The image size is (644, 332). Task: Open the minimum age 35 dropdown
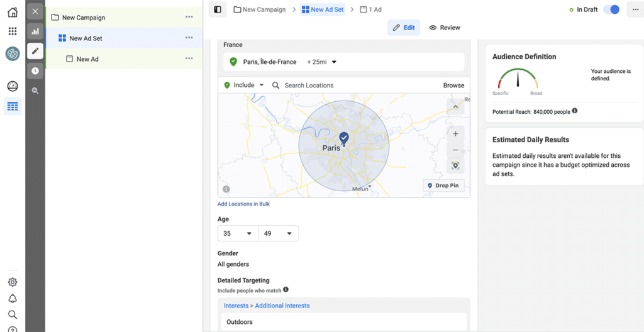(x=238, y=233)
